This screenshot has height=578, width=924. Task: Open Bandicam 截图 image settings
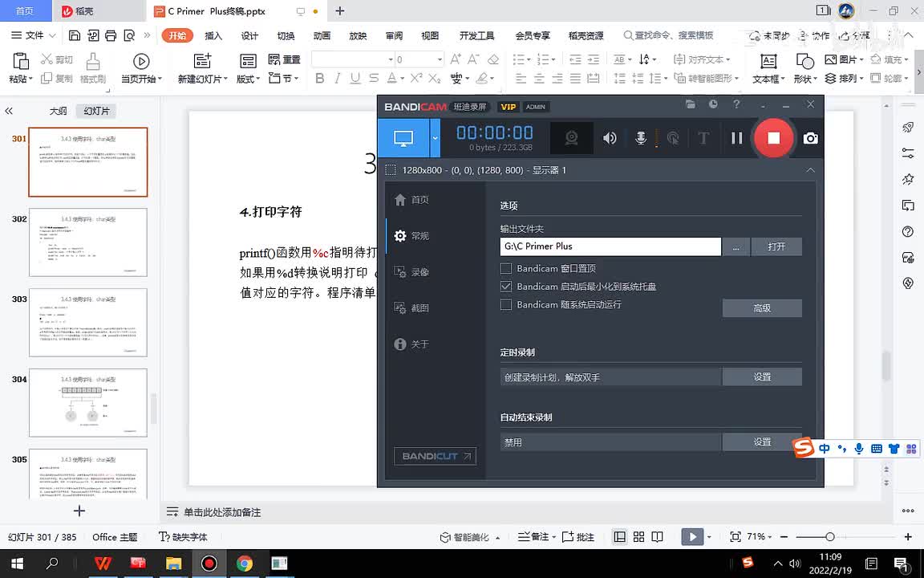412,308
